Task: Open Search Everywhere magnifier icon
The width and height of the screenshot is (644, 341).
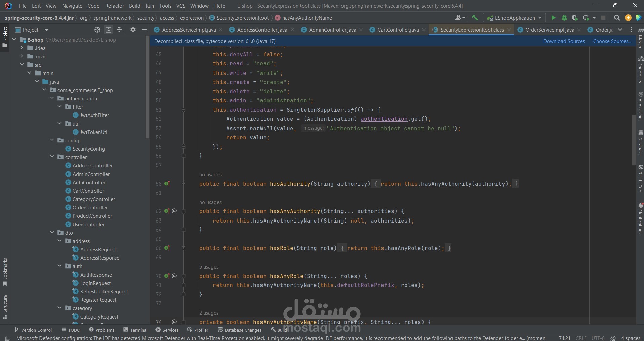Action: pos(617,18)
